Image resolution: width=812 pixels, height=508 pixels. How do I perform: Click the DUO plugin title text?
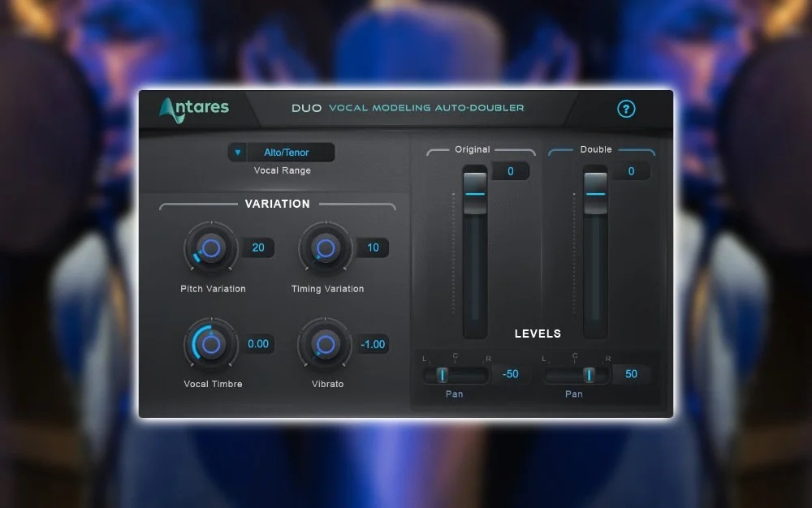[x=307, y=108]
